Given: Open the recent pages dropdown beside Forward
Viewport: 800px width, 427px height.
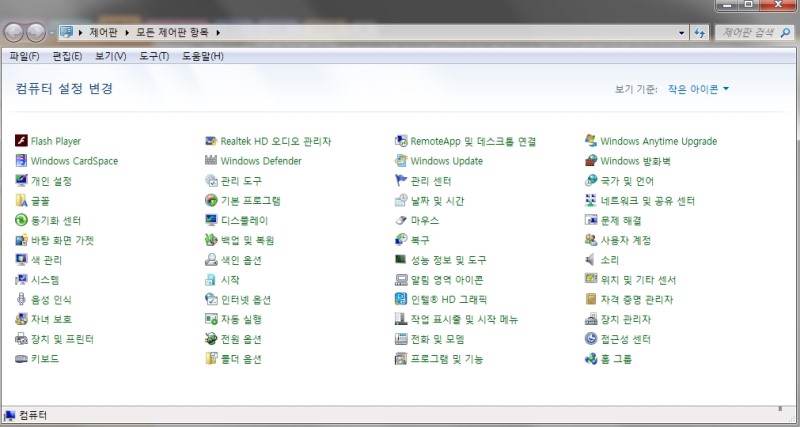Looking at the screenshot, I should click(x=52, y=34).
